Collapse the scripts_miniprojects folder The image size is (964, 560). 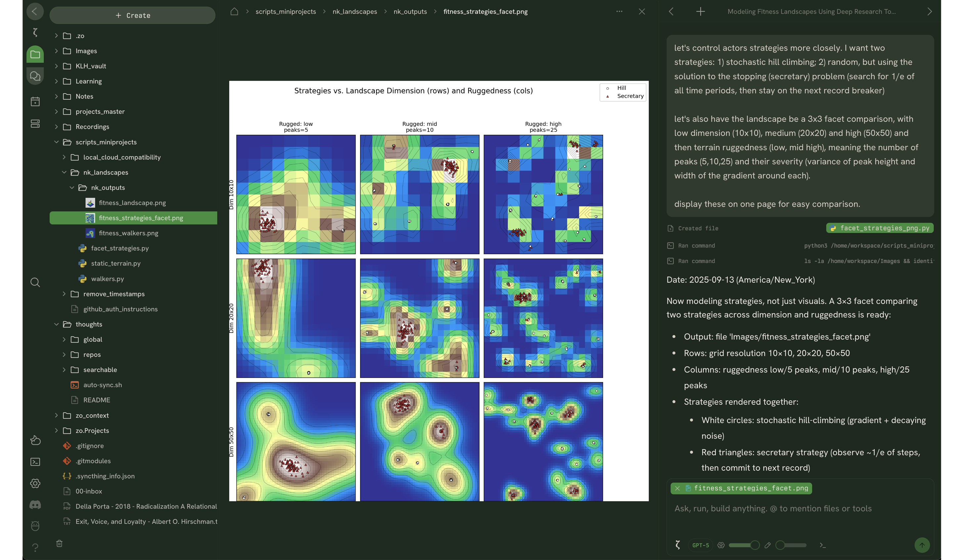(x=56, y=142)
